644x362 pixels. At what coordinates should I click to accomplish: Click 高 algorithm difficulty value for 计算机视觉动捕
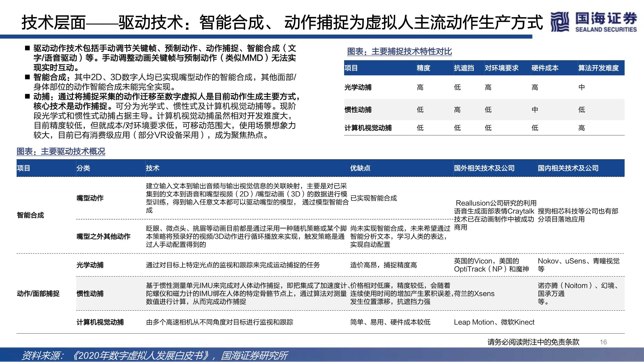581,128
